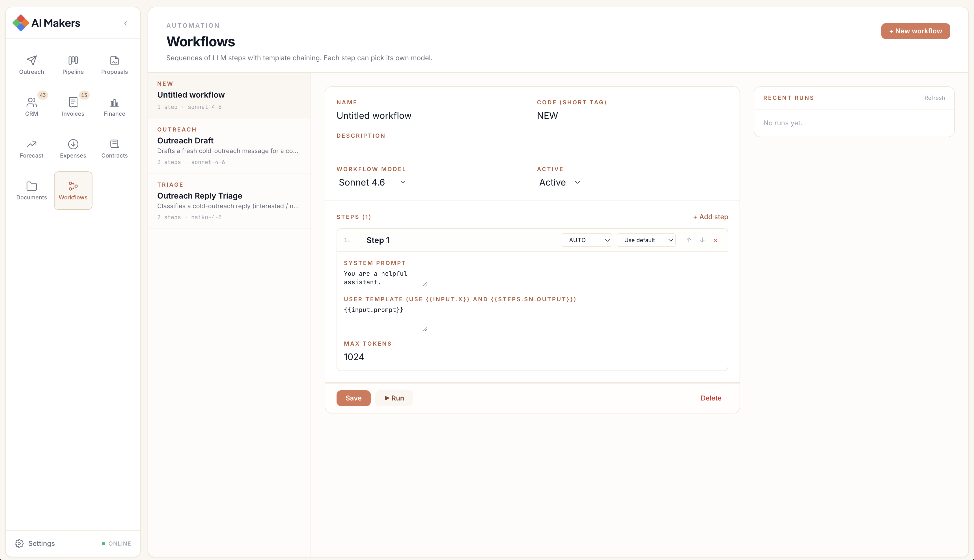Click '2 steps · sonnet-4-6' text

point(191,162)
